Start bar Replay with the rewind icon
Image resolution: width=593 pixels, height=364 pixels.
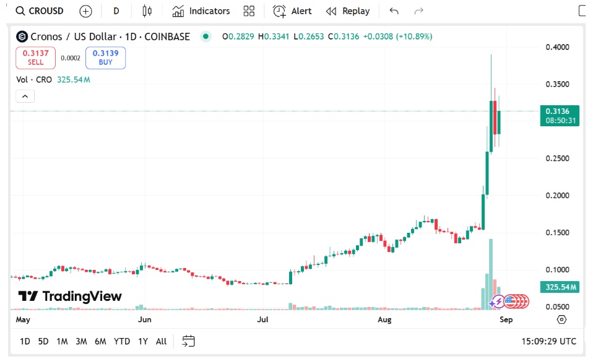(x=331, y=11)
